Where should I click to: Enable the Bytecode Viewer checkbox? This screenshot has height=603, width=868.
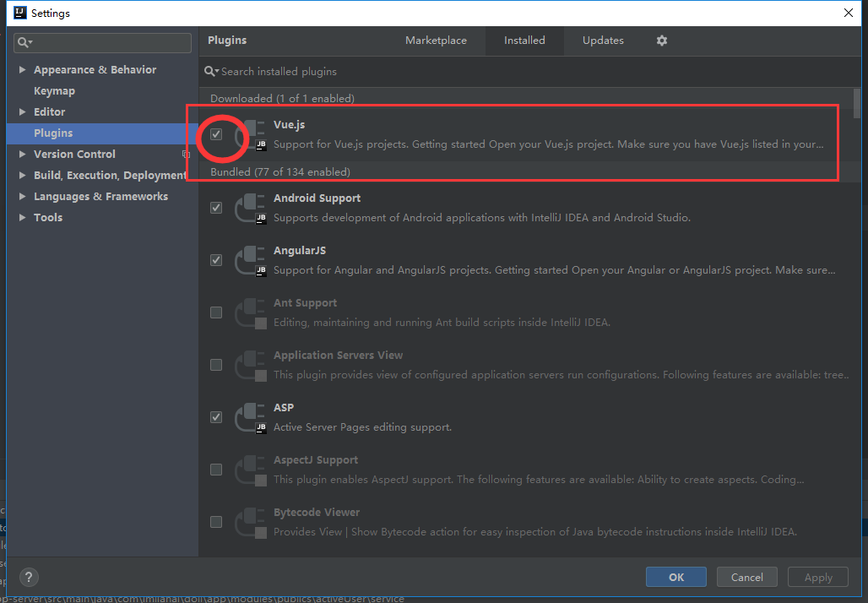216,522
